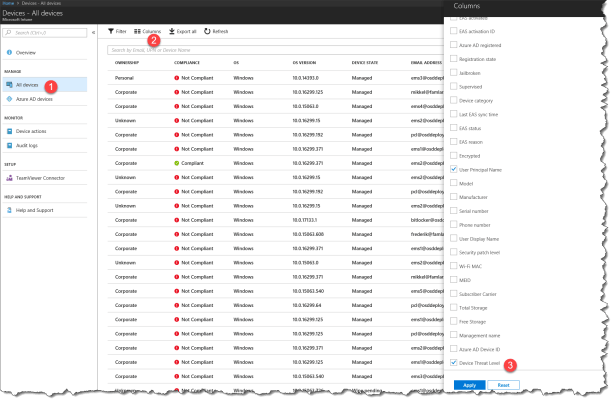Check the Device category checkbox

tap(454, 100)
